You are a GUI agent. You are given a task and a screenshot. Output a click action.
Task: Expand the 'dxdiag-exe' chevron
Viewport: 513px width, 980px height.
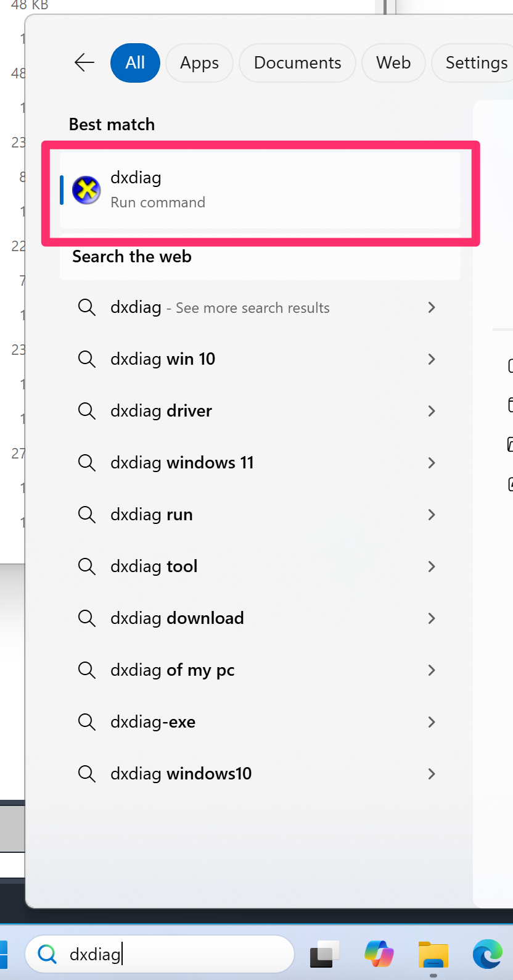432,722
